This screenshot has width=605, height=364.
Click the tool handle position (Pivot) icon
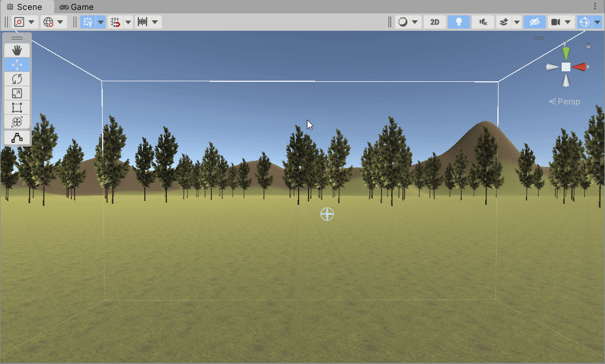pos(19,22)
